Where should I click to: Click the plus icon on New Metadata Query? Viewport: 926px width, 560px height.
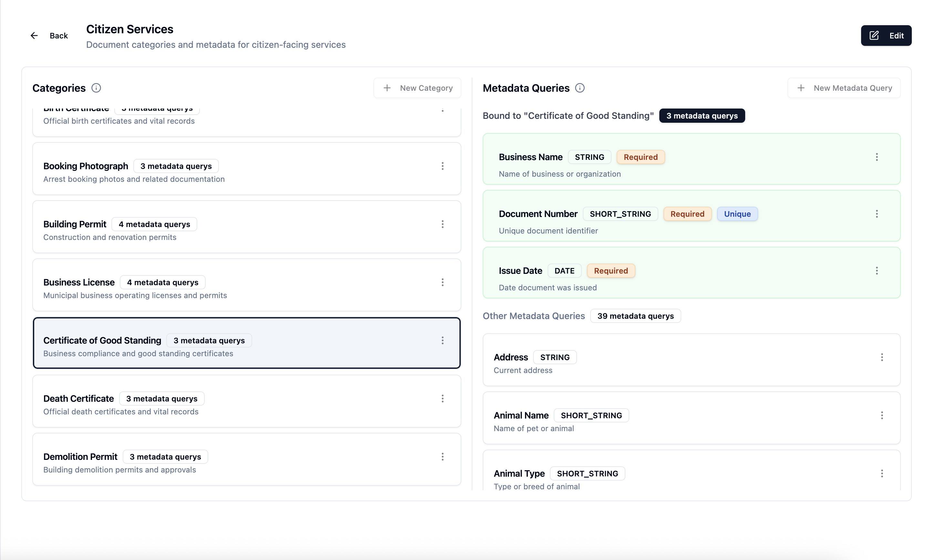(800, 88)
